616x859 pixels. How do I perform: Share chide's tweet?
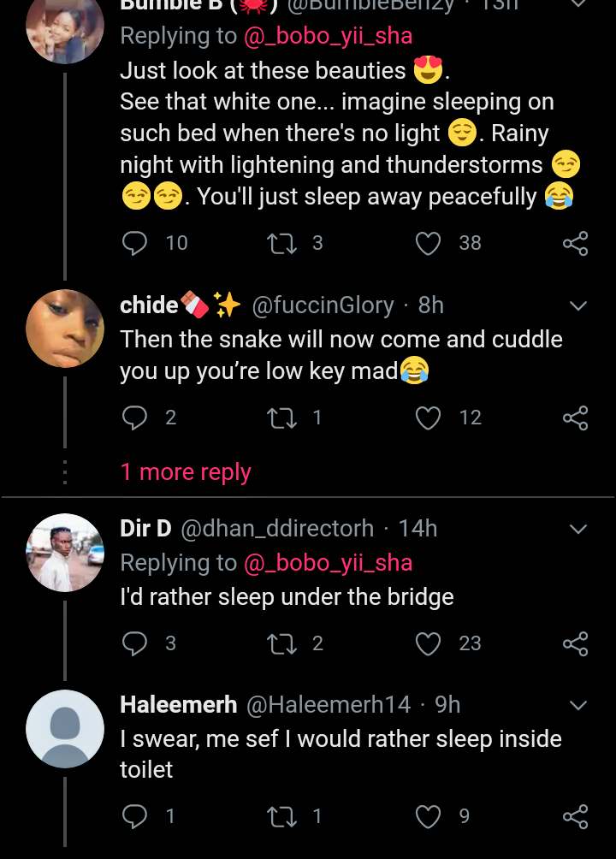coord(576,418)
